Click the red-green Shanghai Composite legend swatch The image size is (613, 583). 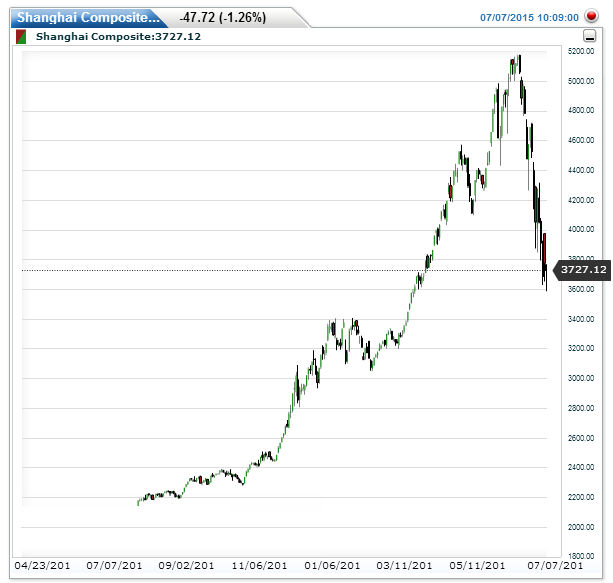pos(21,37)
